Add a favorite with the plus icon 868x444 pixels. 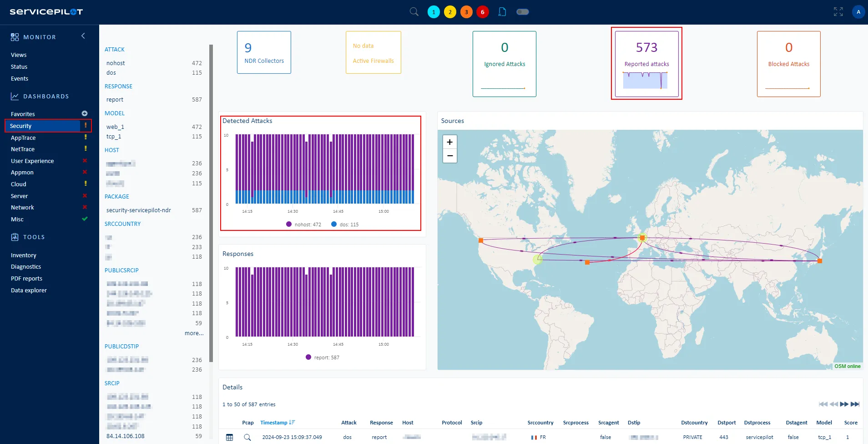pyautogui.click(x=85, y=113)
